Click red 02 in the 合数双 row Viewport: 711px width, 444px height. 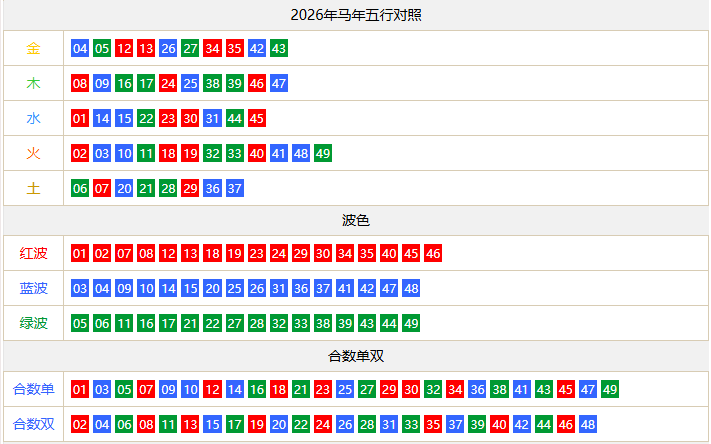pyautogui.click(x=80, y=424)
